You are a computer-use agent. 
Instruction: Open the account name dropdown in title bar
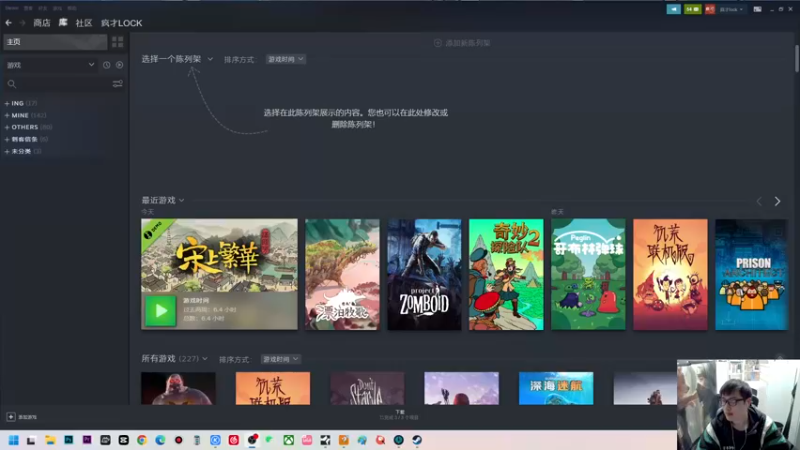(x=731, y=9)
